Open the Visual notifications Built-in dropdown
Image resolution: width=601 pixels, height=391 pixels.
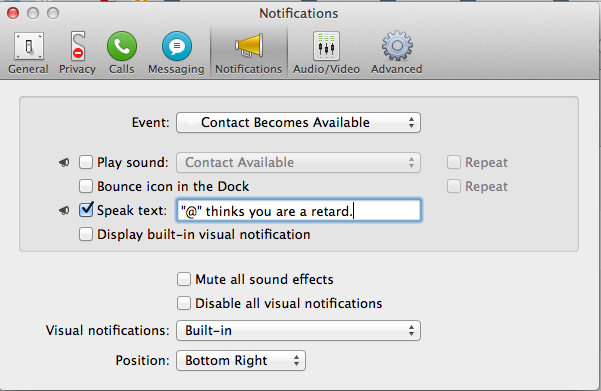(298, 330)
